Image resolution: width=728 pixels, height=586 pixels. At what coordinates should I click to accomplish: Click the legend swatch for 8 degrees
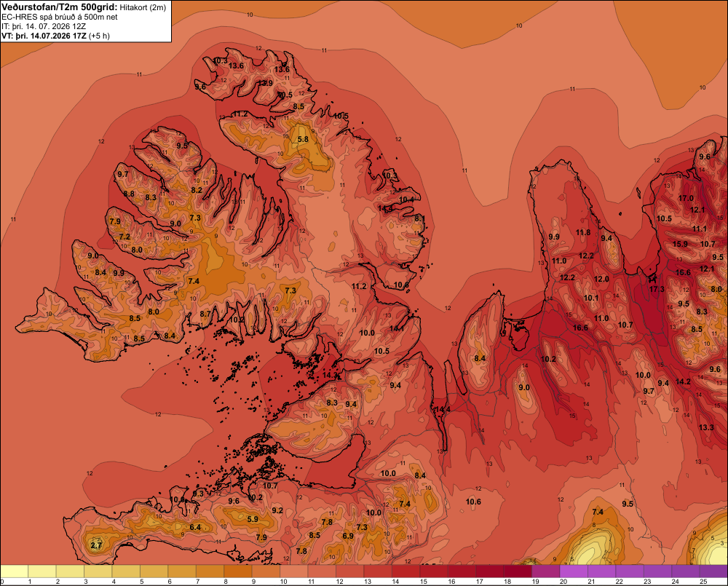click(238, 571)
